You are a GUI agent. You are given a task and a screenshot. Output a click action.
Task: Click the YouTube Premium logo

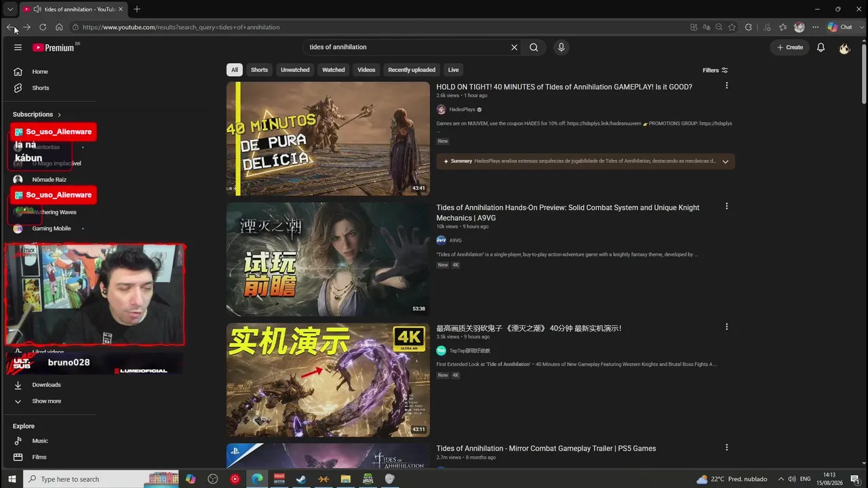click(54, 47)
